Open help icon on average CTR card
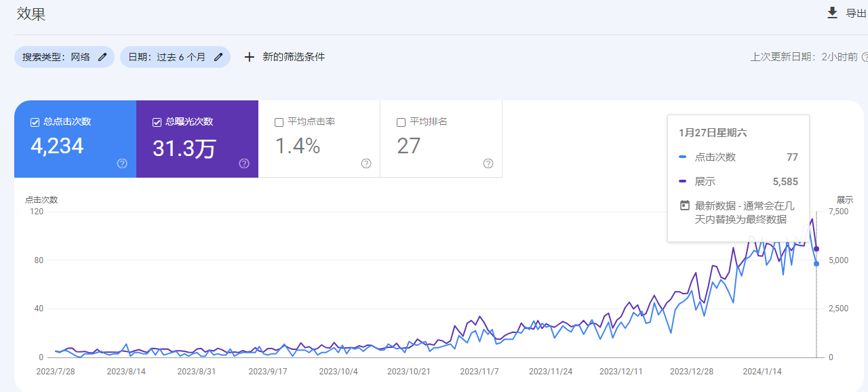868x392 pixels. (366, 163)
